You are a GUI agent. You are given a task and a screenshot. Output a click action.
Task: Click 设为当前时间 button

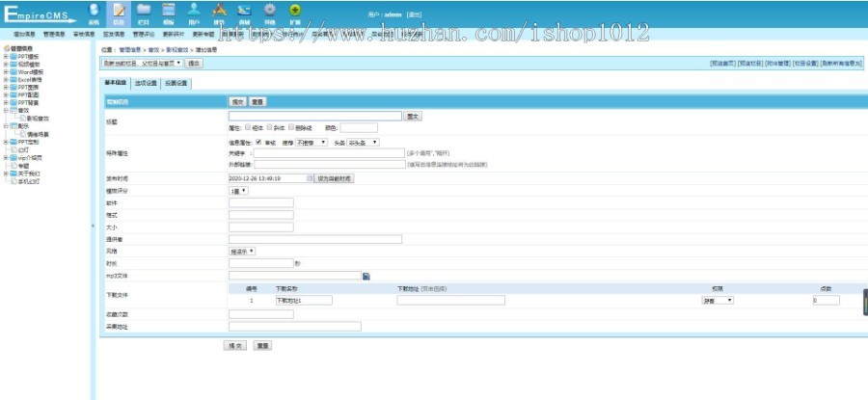click(x=335, y=178)
